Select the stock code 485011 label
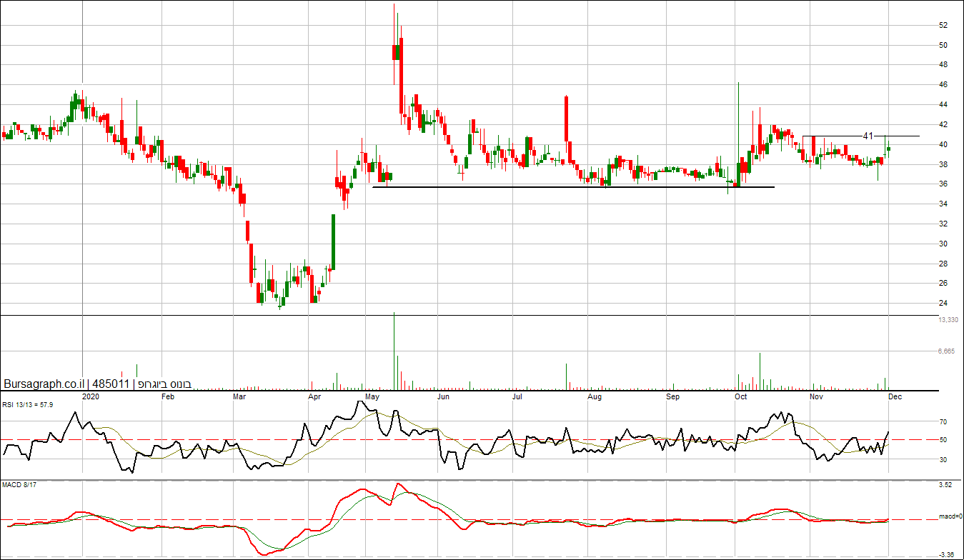Viewport: 964px width, 560px height. (112, 384)
